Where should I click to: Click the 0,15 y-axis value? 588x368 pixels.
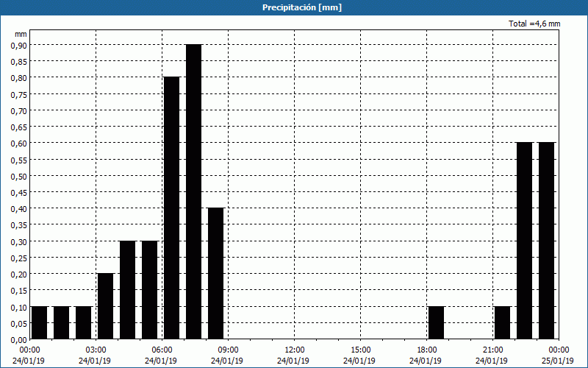(x=19, y=291)
